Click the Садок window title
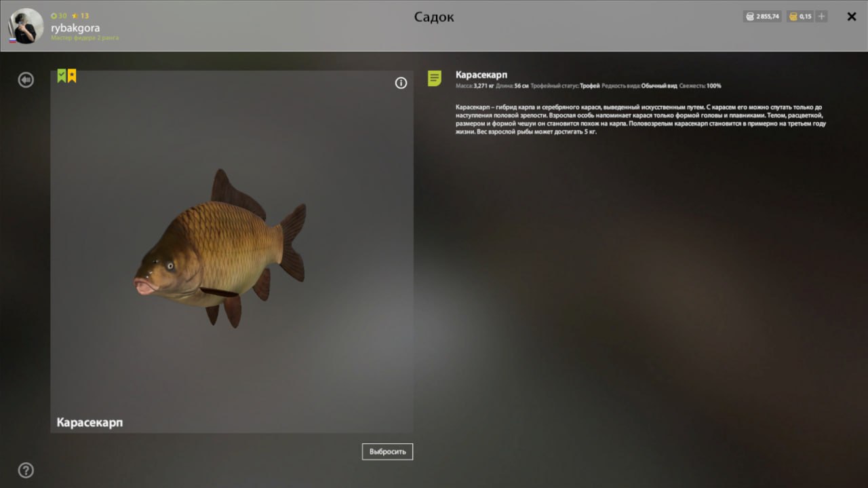868x488 pixels. click(x=434, y=17)
